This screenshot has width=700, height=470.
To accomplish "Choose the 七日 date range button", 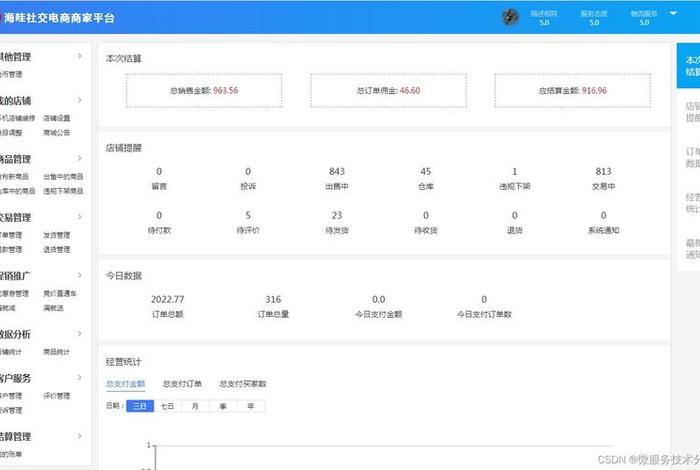I will [167, 406].
